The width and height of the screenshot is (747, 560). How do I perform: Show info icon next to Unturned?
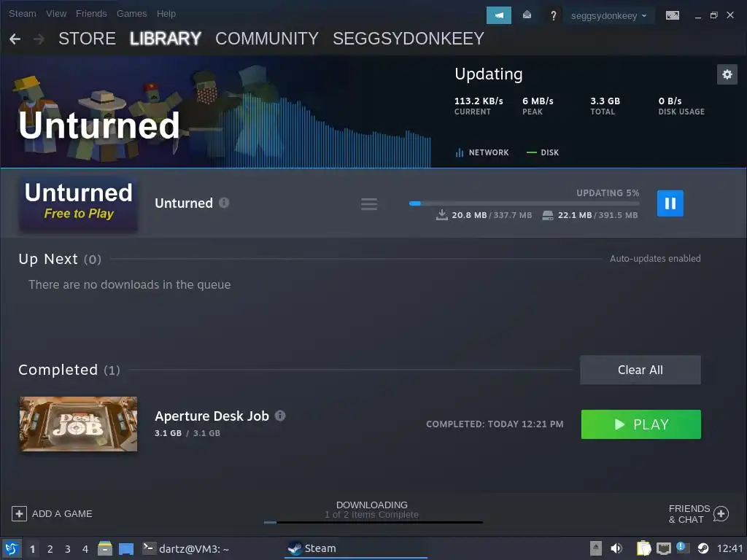click(x=224, y=203)
